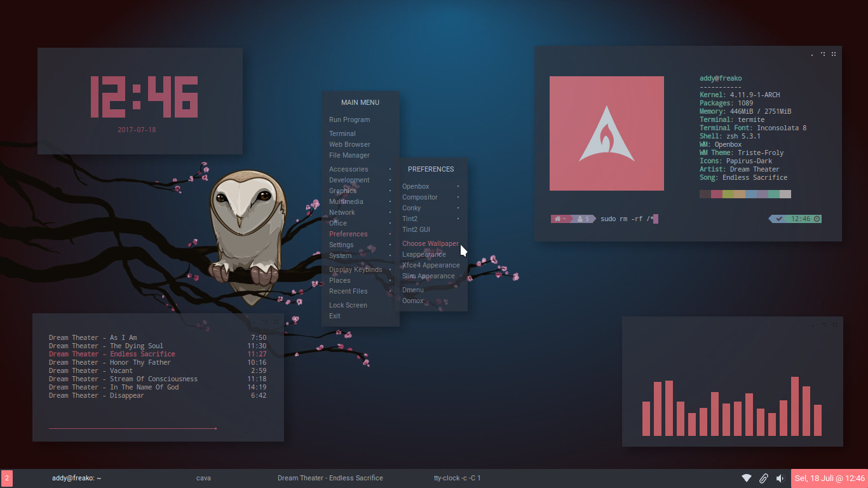The image size is (868, 488).
Task: Click the red color block in terminal palette
Action: pyautogui.click(x=717, y=194)
